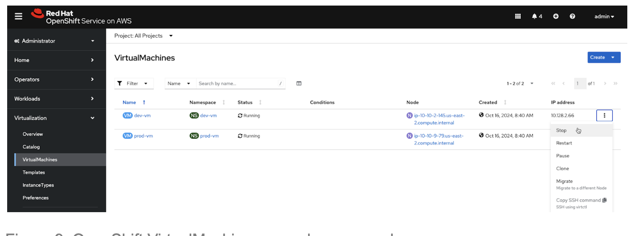Sort by the Status column header

coord(250,103)
